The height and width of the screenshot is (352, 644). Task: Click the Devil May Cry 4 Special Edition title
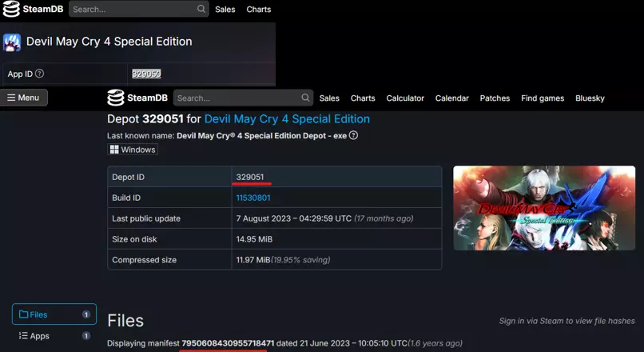(x=109, y=42)
